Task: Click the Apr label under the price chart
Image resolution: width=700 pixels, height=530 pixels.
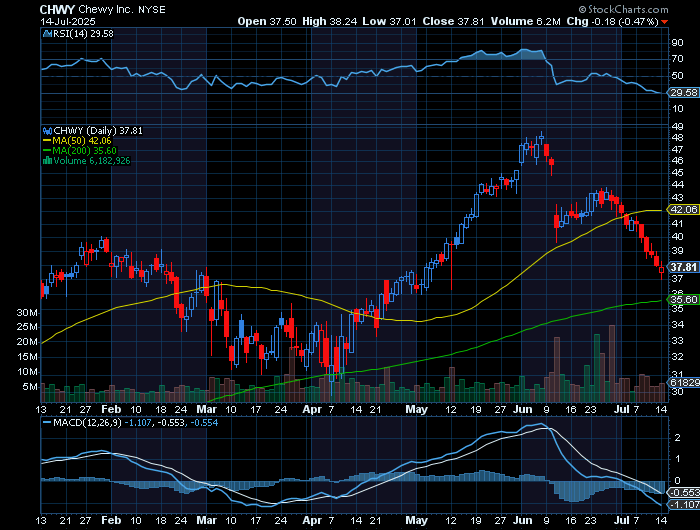Action: [312, 409]
